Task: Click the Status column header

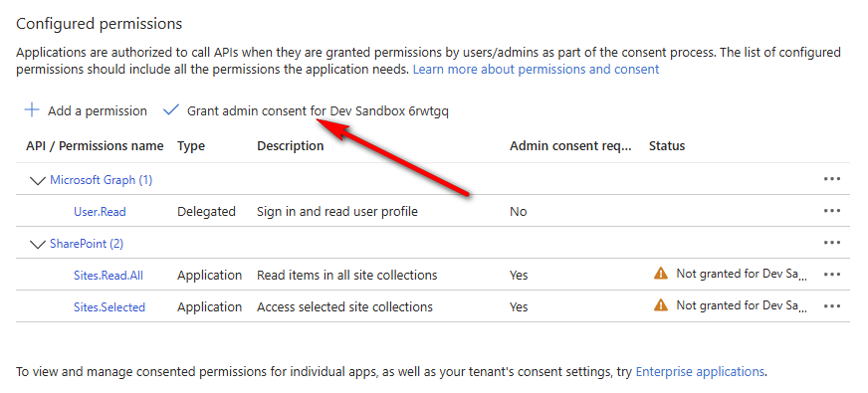Action: coord(667,146)
